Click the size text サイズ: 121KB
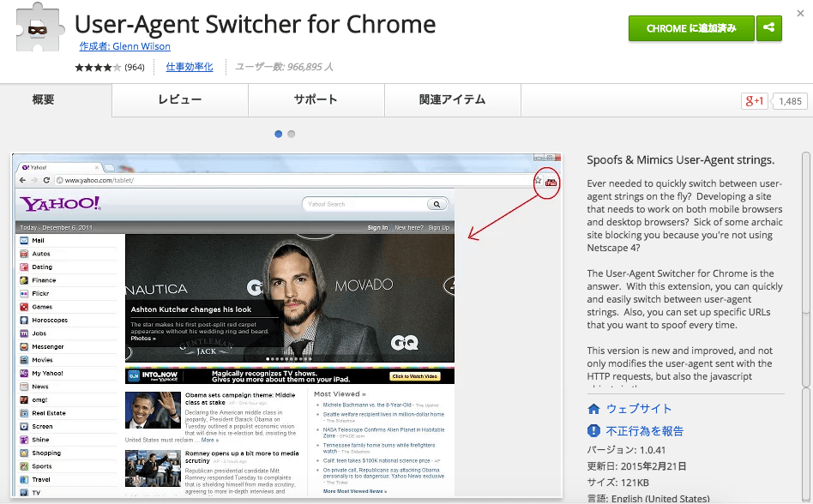The image size is (813, 504). click(618, 483)
